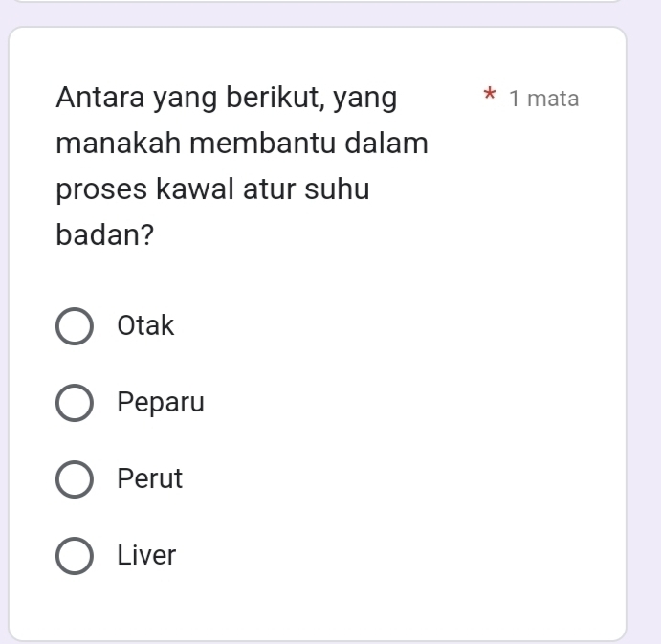Select the Otak radio button

click(76, 326)
